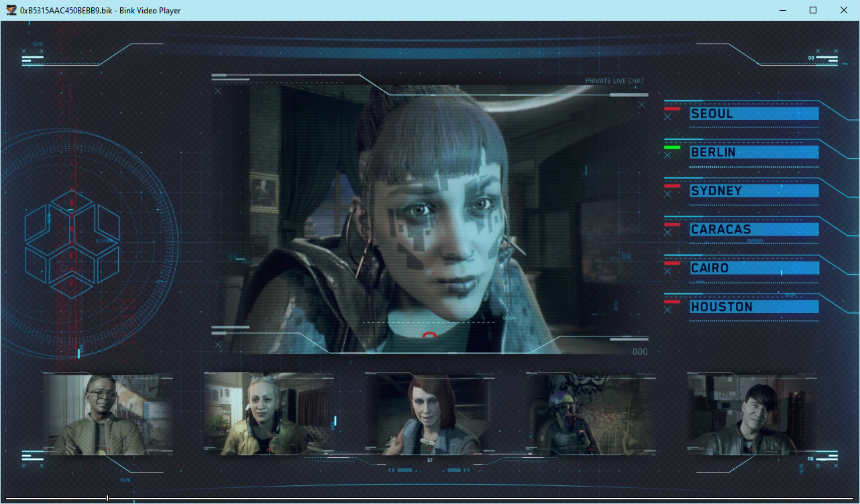Click the PRIVATE LIVE CHAT label
860x504 pixels.
[x=614, y=81]
